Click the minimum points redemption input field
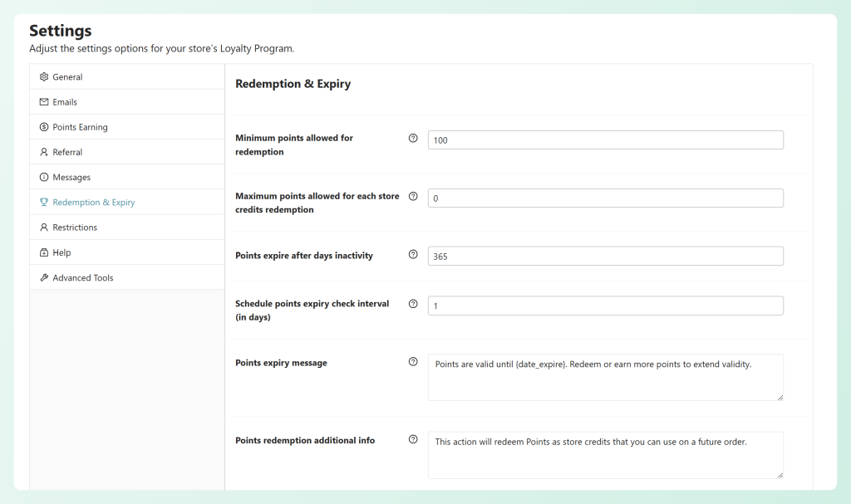Screen dimensions: 851x504 coord(604,139)
